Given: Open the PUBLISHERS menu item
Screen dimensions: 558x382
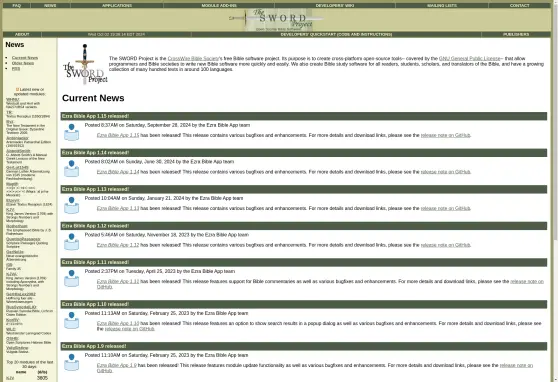Looking at the screenshot, I should click(x=516, y=35).
